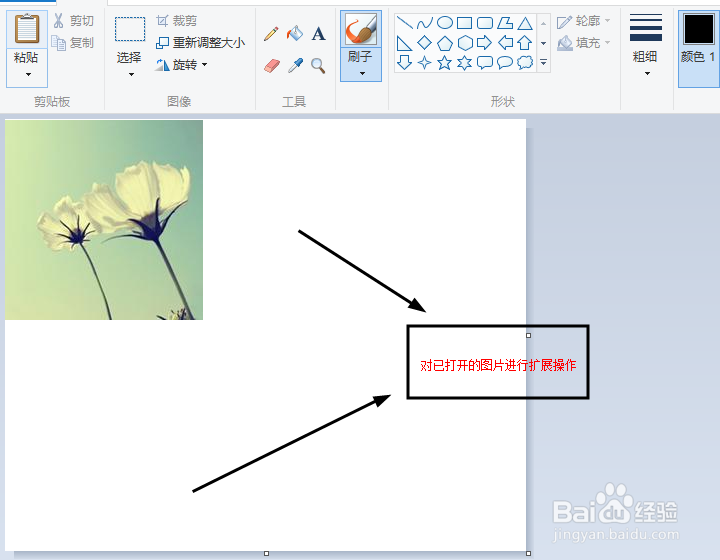
Task: Expand the full shapes gallery
Action: (543, 62)
